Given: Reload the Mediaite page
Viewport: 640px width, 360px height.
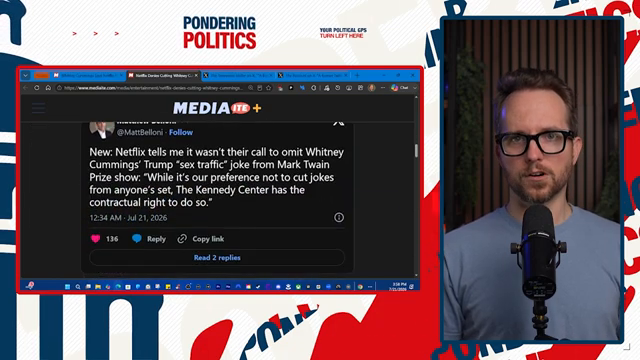Looking at the screenshot, I should [x=37, y=88].
